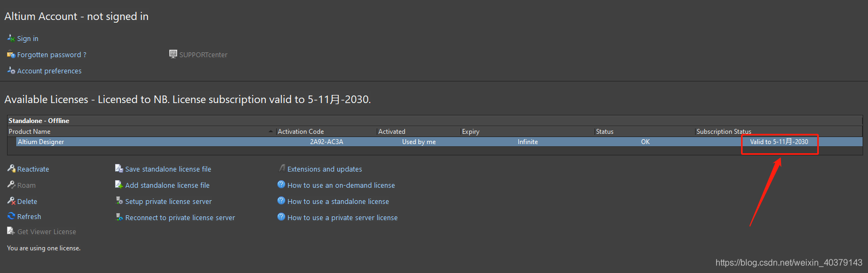
Task: Click the Activated column header
Action: tap(418, 132)
